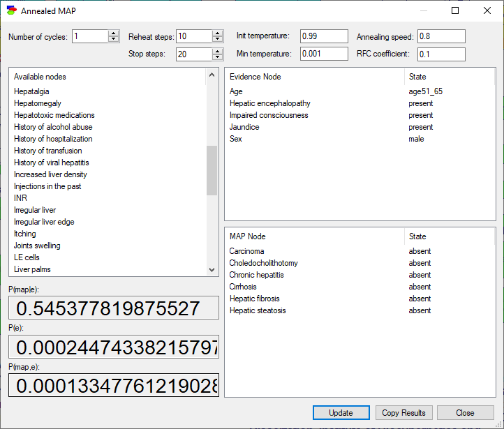Select History of alcohol abuse node

(53, 127)
